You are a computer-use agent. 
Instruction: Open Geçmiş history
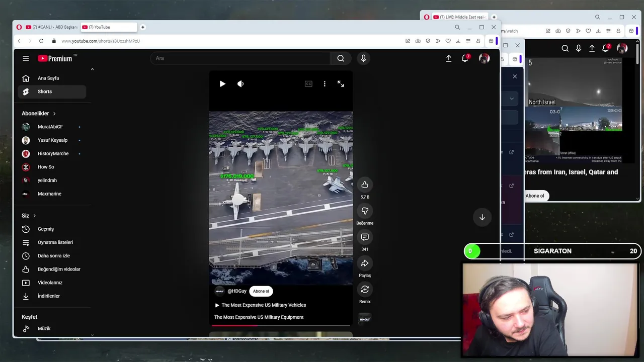(52, 229)
